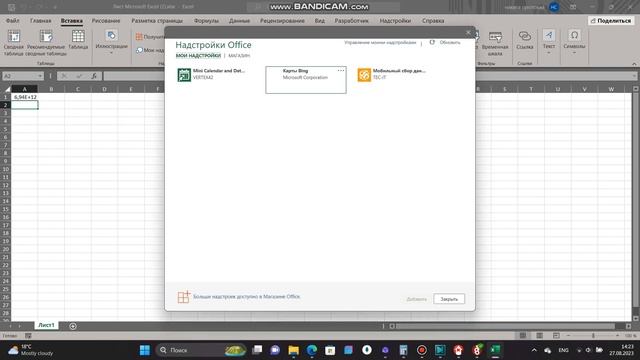Switch to Normal view in status bar
Screen dimensions: 640x360
point(522,336)
